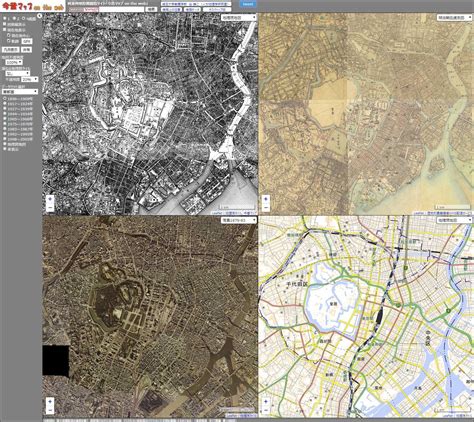Zoom in on the brown aerial photo panel
This screenshot has height=422, width=474.
tap(50, 401)
